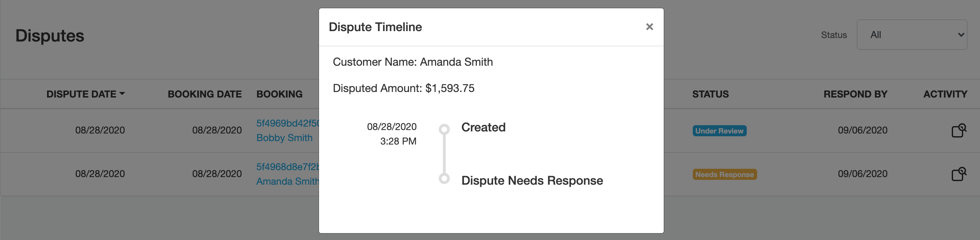The width and height of the screenshot is (980, 240).
Task: Click the Activity column header
Action: tap(945, 94)
